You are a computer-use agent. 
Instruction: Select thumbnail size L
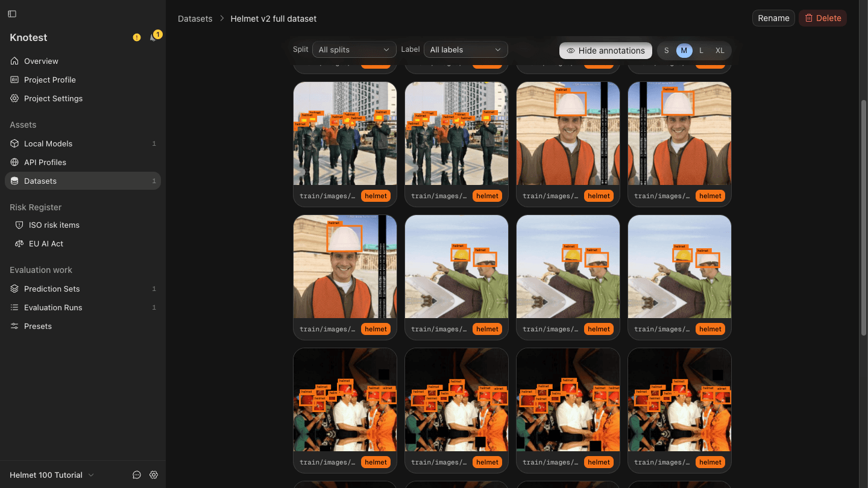click(x=701, y=51)
